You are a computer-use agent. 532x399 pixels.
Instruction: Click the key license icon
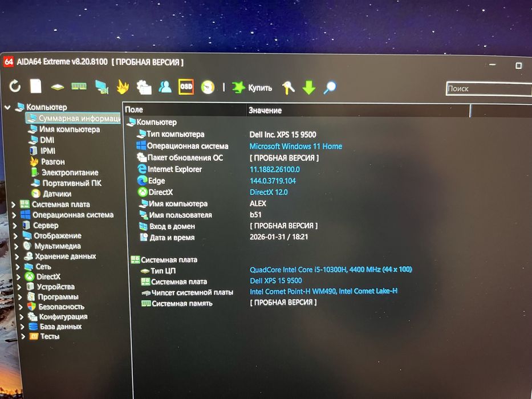pyautogui.click(x=288, y=88)
